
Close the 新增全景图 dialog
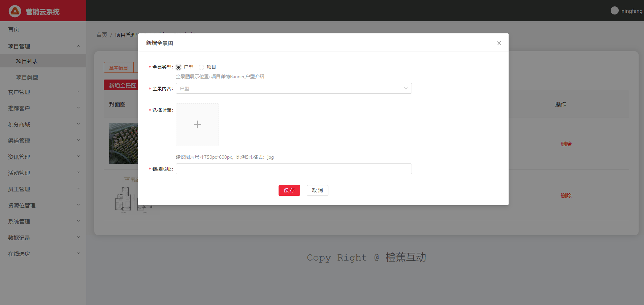[499, 43]
